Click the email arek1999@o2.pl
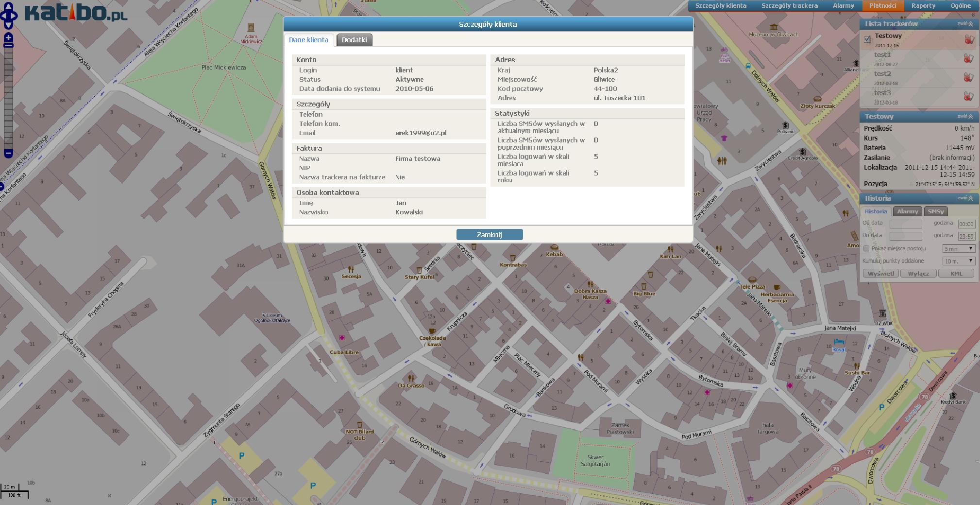Screen dimensions: 980x505 tap(421, 133)
